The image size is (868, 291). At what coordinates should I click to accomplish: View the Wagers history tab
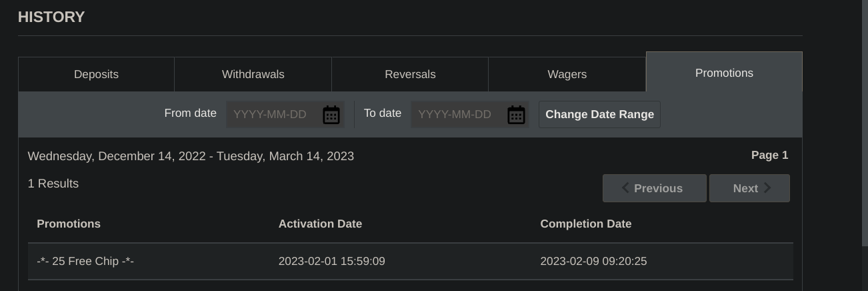(x=567, y=74)
